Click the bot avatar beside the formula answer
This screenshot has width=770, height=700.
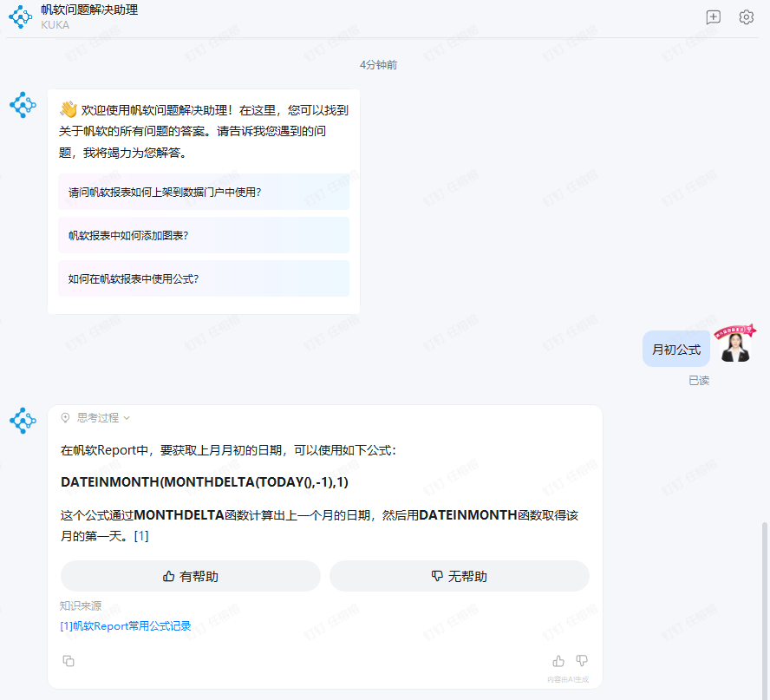(23, 421)
